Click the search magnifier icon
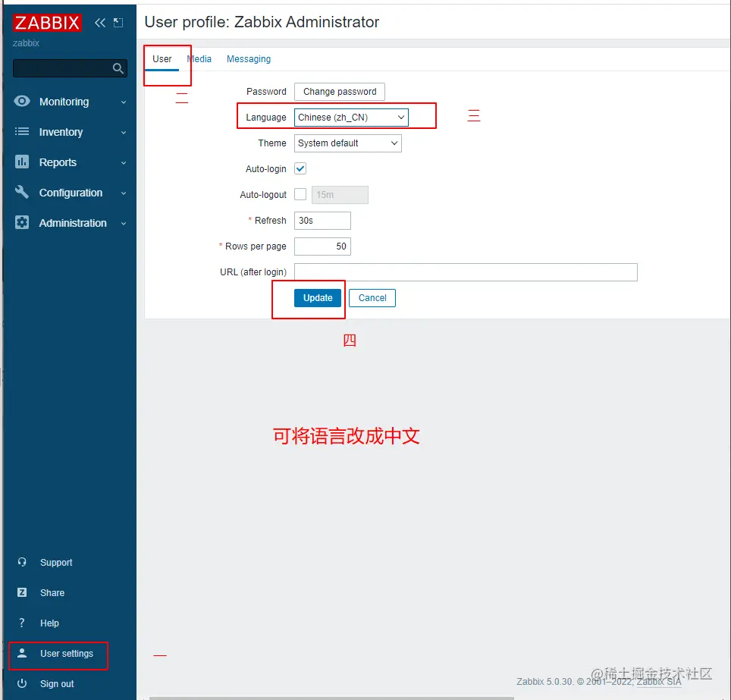Image resolution: width=731 pixels, height=700 pixels. click(x=118, y=68)
